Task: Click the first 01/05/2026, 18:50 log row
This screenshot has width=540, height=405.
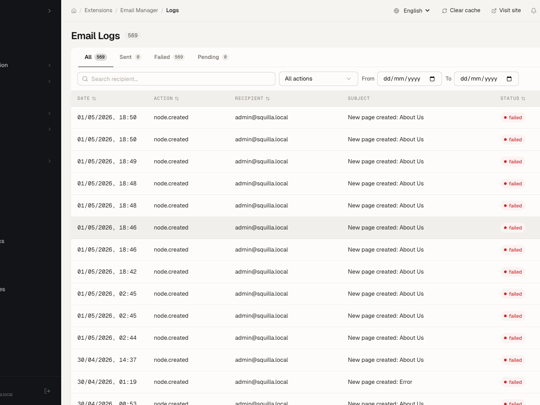Action: pos(305,117)
